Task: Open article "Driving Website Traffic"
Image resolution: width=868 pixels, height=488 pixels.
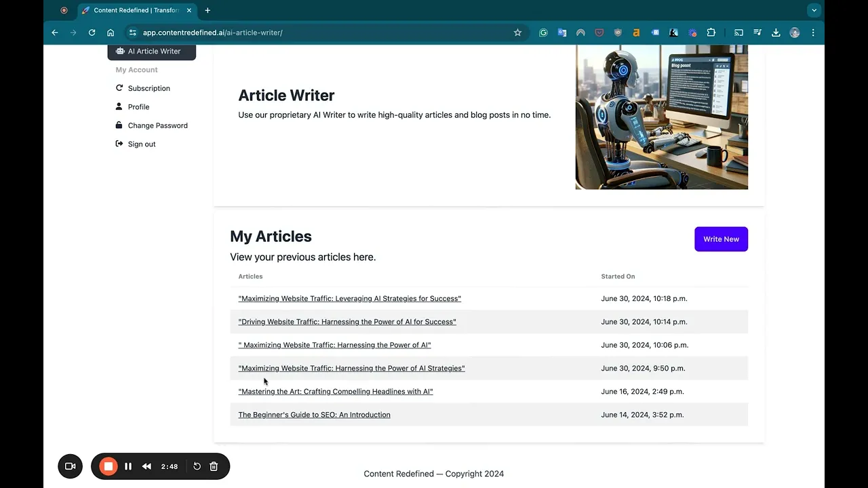Action: pos(347,322)
